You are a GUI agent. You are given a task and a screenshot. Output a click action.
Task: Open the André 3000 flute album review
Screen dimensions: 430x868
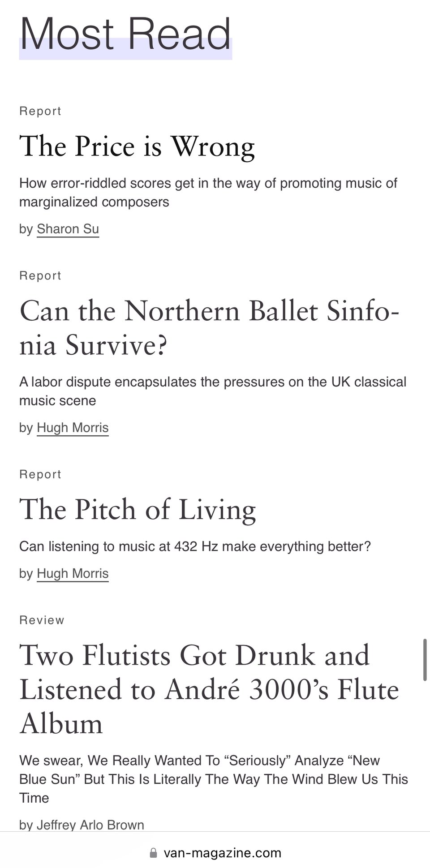coord(209,690)
